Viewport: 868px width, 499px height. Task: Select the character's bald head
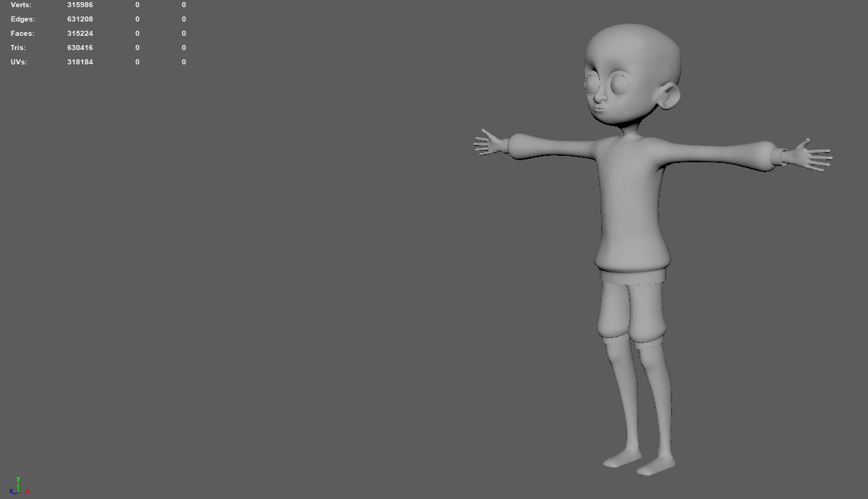(633, 43)
